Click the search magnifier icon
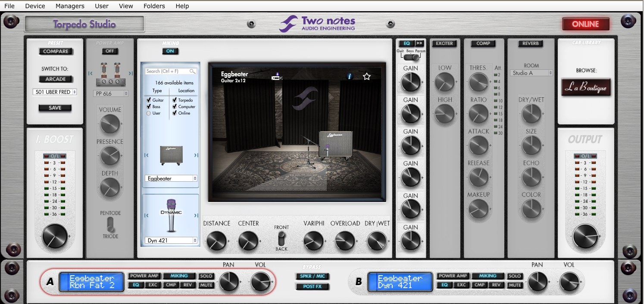Screen dimensions: 644x304 click(192, 71)
